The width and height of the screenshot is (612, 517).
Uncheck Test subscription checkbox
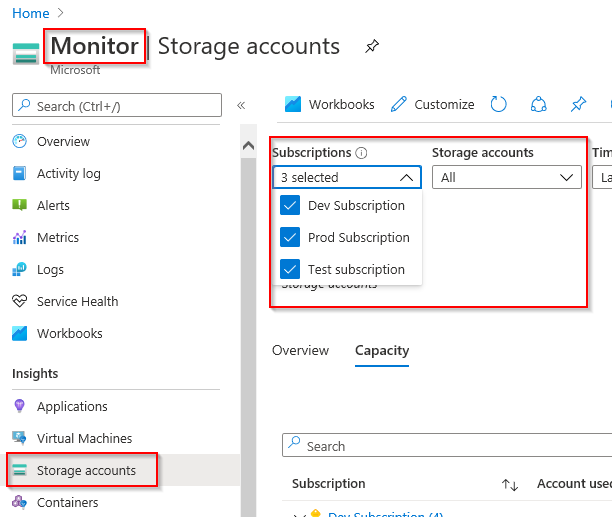290,269
